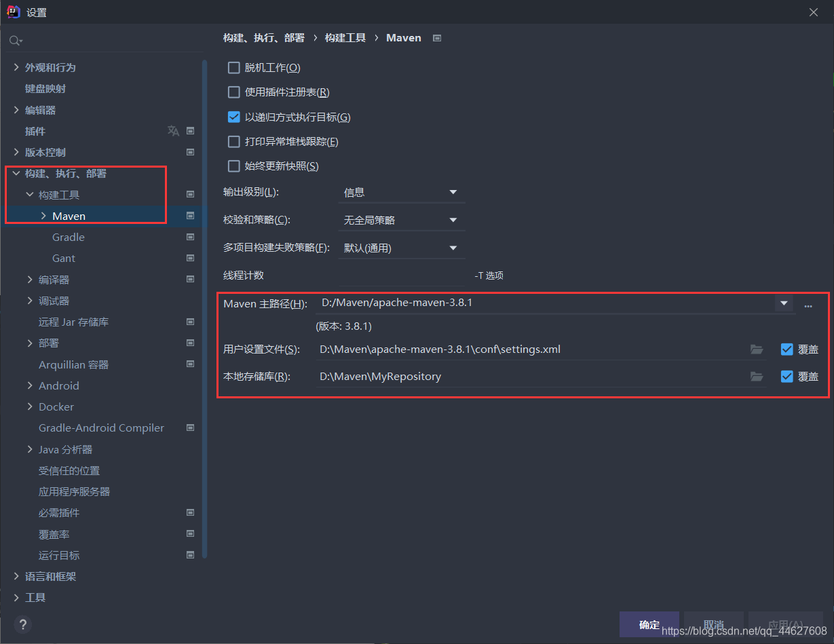Close the 设置 dialog window
Image resolution: width=834 pixels, height=644 pixels.
814,12
